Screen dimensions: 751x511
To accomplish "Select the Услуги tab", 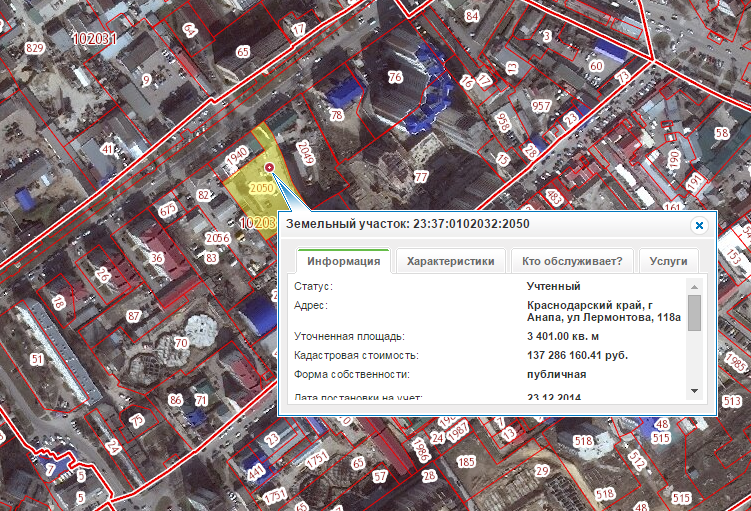I will (x=668, y=261).
